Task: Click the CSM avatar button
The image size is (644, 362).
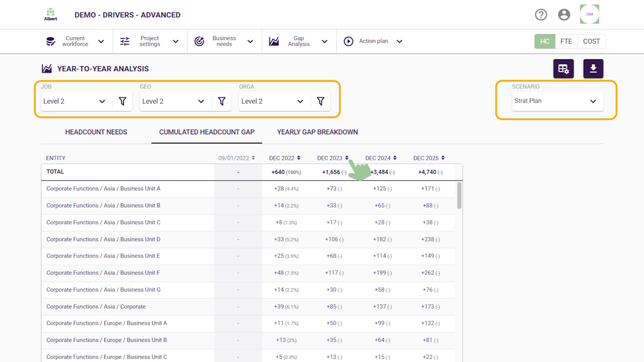Action: point(589,15)
